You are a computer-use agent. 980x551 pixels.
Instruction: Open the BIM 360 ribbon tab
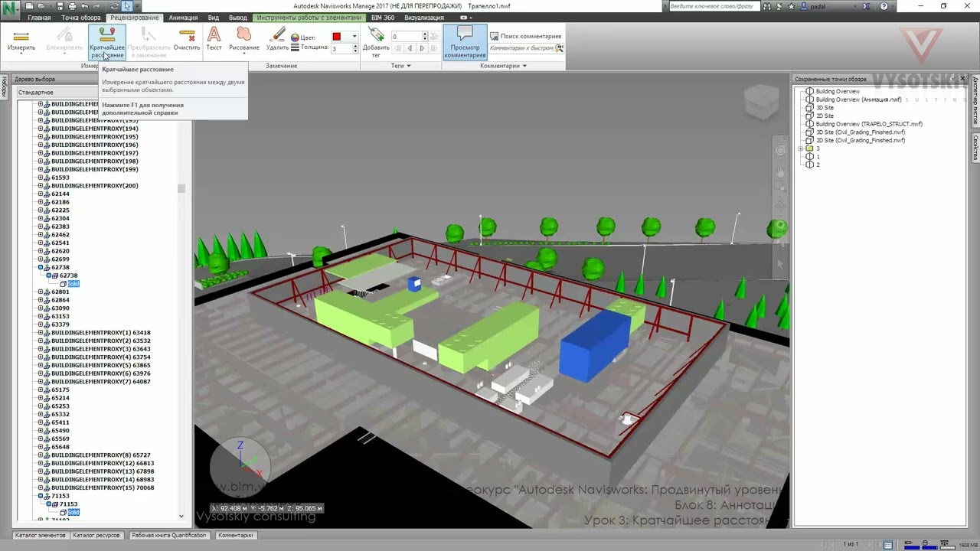383,18
